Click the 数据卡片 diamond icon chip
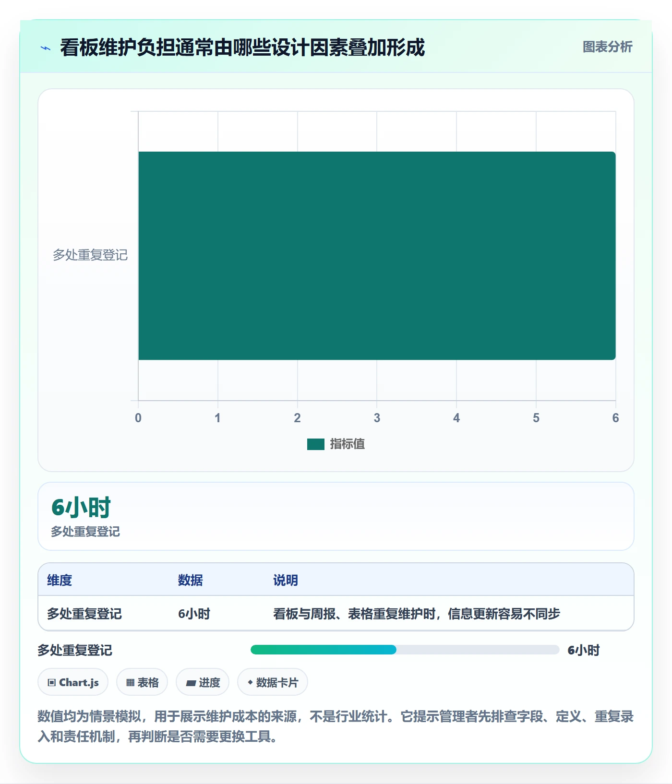Image resolution: width=672 pixels, height=784 pixels. pos(273,682)
